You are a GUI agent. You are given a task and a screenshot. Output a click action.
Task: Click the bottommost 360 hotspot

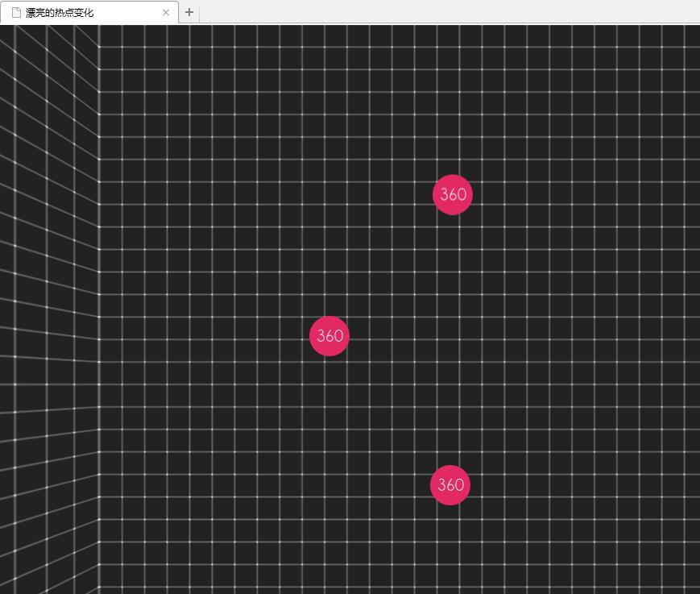coord(450,485)
